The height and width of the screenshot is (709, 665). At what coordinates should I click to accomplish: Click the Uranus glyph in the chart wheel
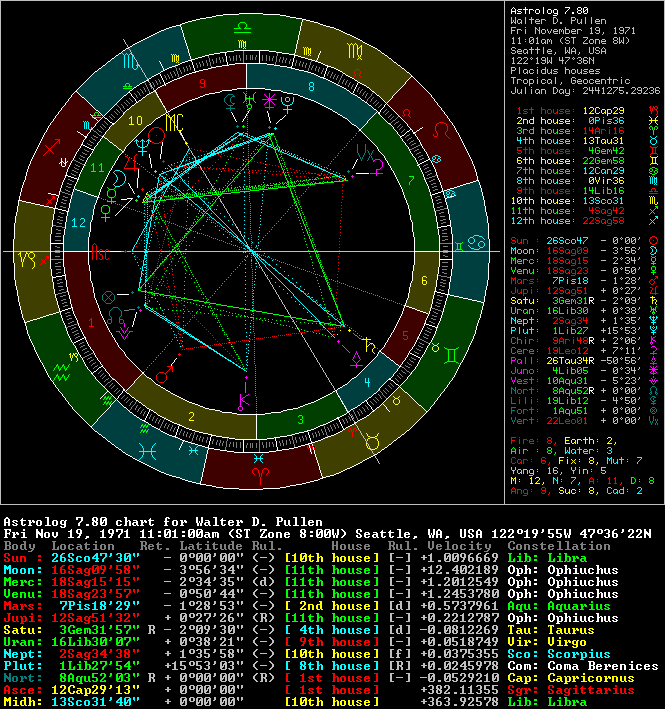click(x=250, y=100)
